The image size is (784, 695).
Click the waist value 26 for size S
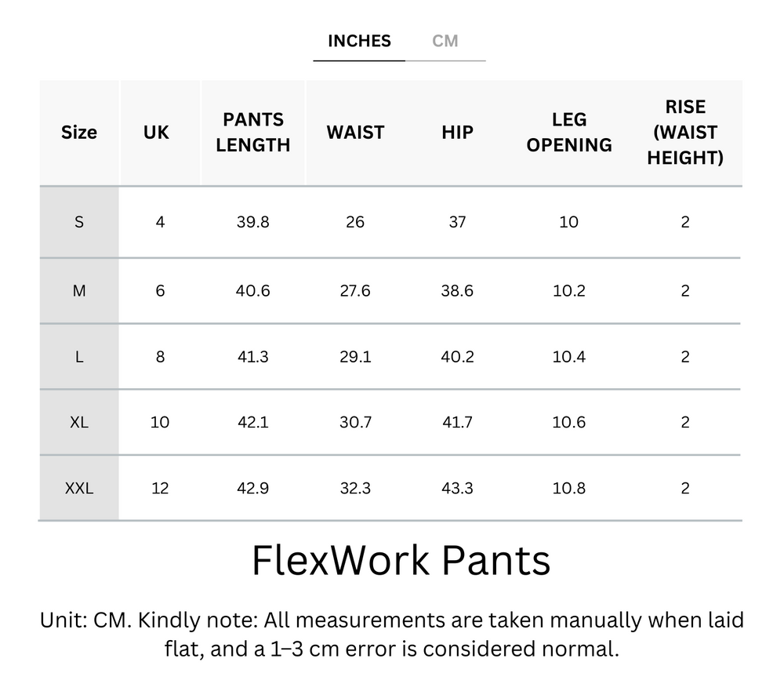pos(356,222)
